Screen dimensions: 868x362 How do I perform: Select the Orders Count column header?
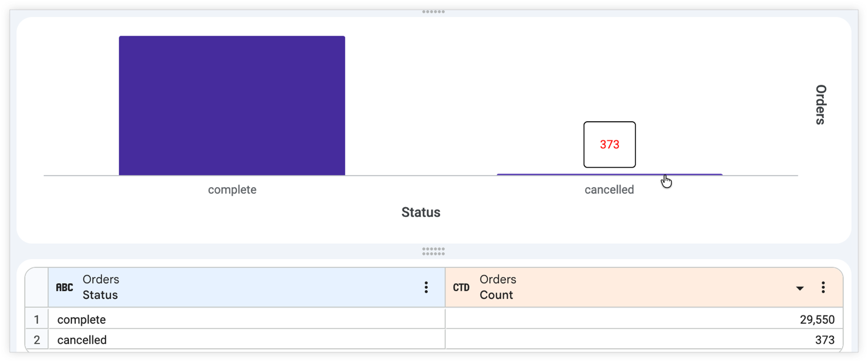click(x=644, y=288)
